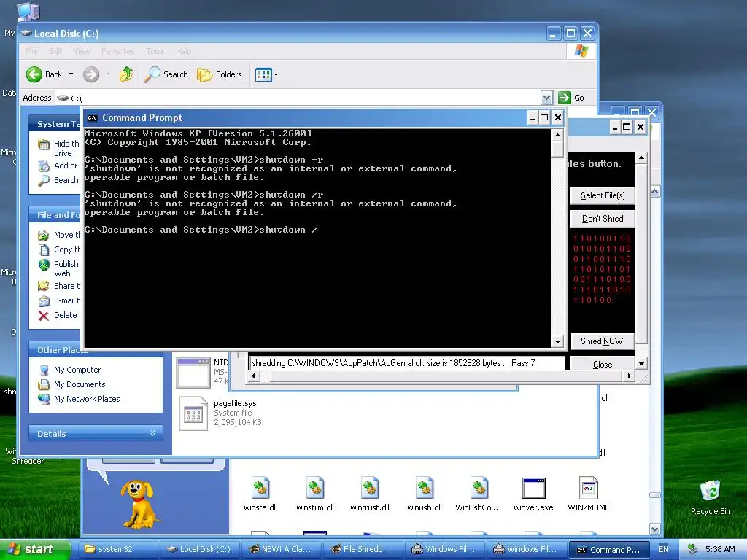This screenshot has height=560, width=747.
Task: Click the Close button in shredder window
Action: pos(603,365)
